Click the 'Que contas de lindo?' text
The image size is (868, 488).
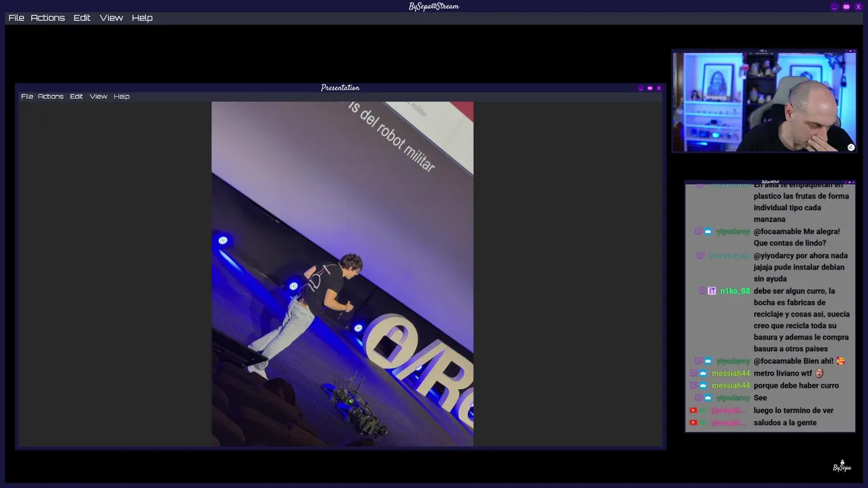tap(789, 243)
